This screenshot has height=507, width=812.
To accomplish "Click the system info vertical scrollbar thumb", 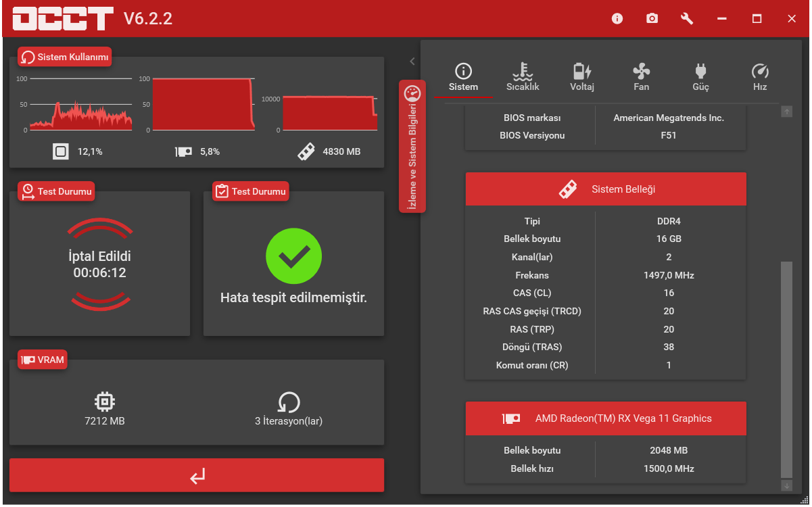I will 786,370.
